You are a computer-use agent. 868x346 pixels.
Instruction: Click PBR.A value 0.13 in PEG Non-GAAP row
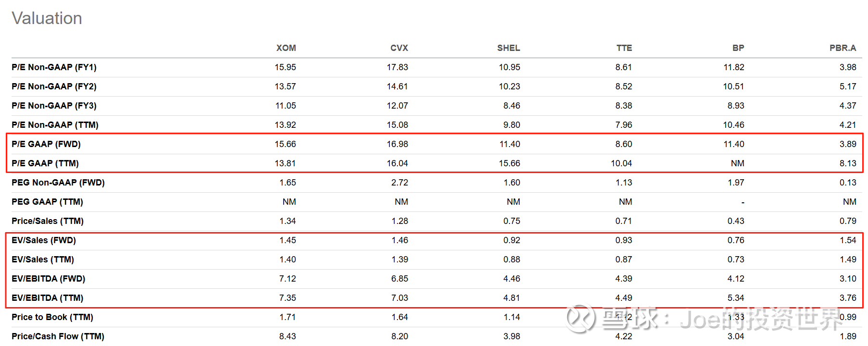click(848, 183)
